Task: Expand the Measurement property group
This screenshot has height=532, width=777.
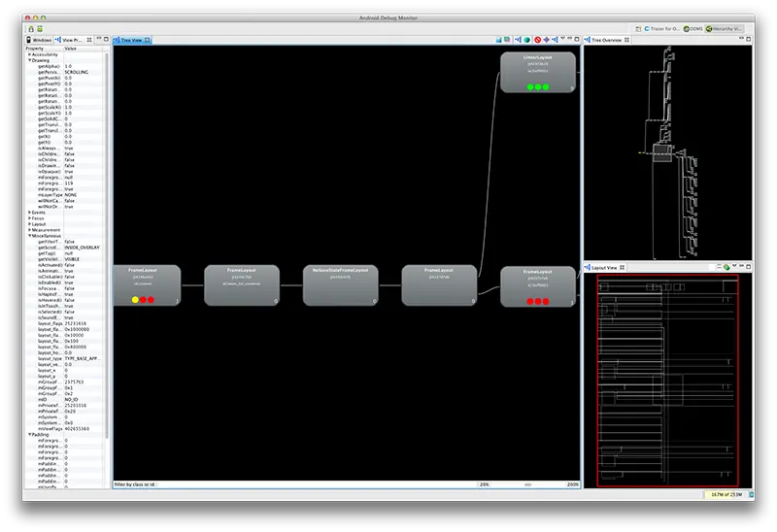Action: point(29,230)
